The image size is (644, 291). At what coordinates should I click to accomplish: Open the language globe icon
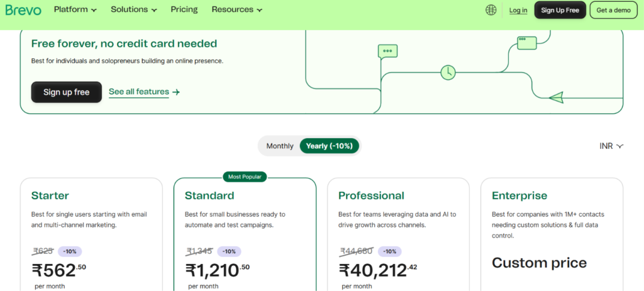pyautogui.click(x=491, y=10)
